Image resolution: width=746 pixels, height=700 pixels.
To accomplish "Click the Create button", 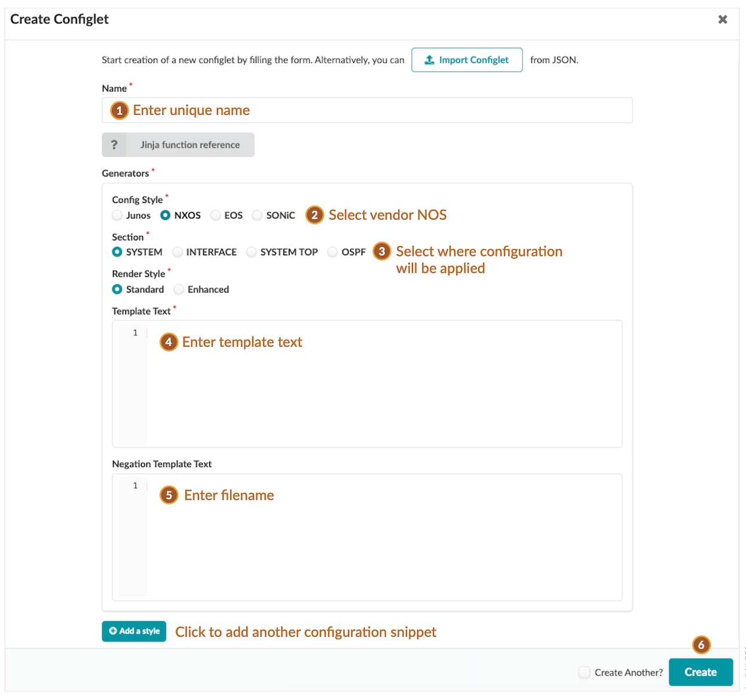I will [x=701, y=672].
